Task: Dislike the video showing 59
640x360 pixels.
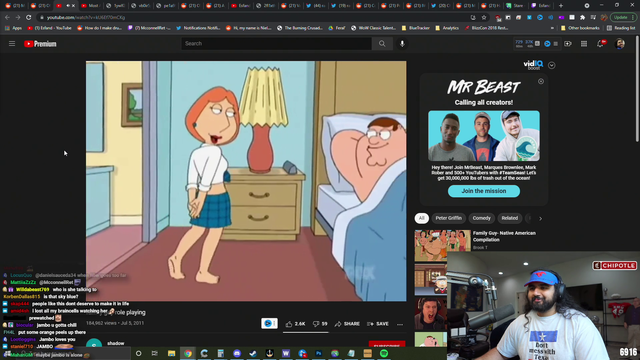Action: [320, 324]
